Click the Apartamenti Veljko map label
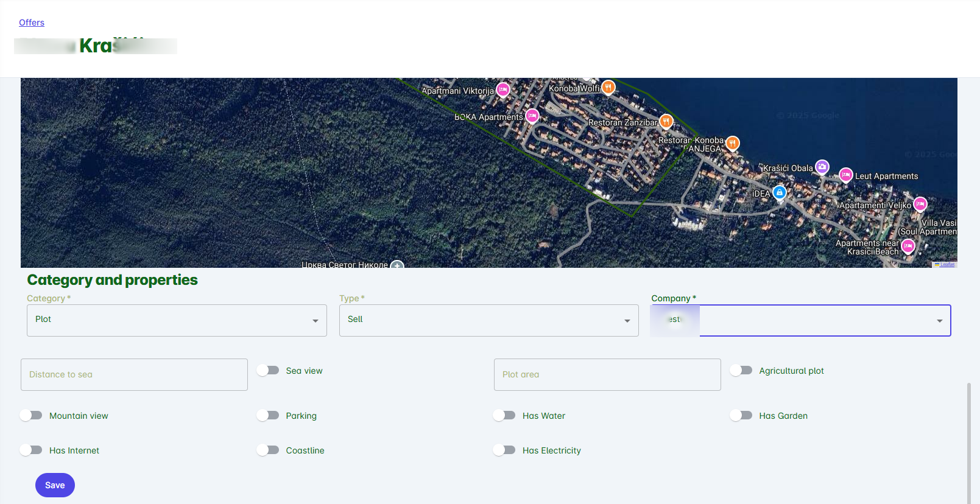This screenshot has width=980, height=504. click(875, 205)
